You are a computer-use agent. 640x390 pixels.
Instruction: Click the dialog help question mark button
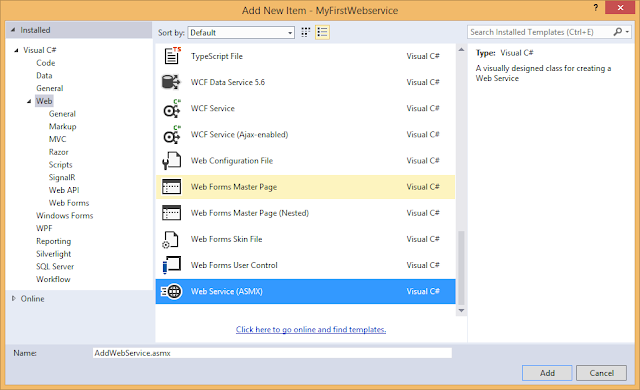pyautogui.click(x=596, y=7)
